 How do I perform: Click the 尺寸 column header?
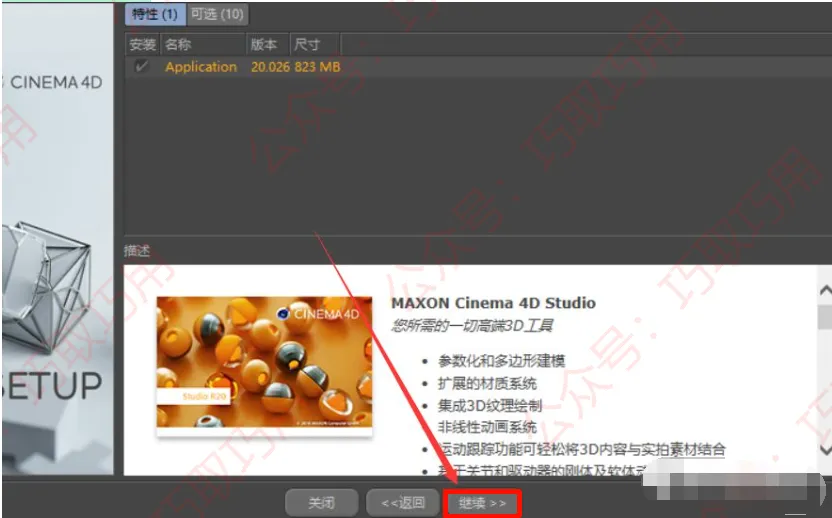[315, 45]
